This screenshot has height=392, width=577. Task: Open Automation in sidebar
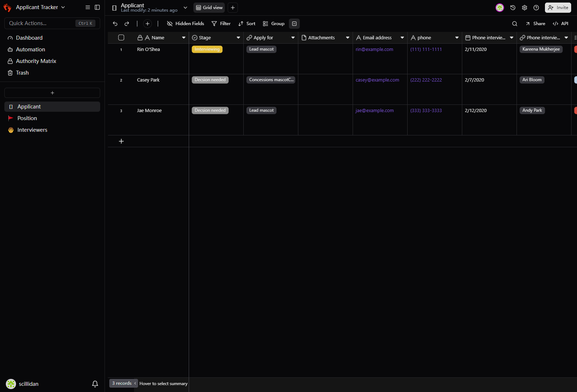pos(52,50)
